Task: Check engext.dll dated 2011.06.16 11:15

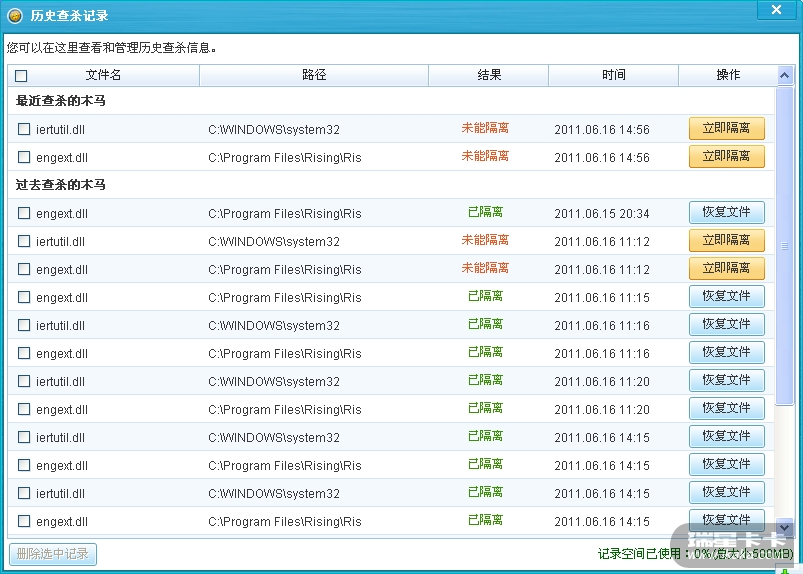Action: coord(24,297)
